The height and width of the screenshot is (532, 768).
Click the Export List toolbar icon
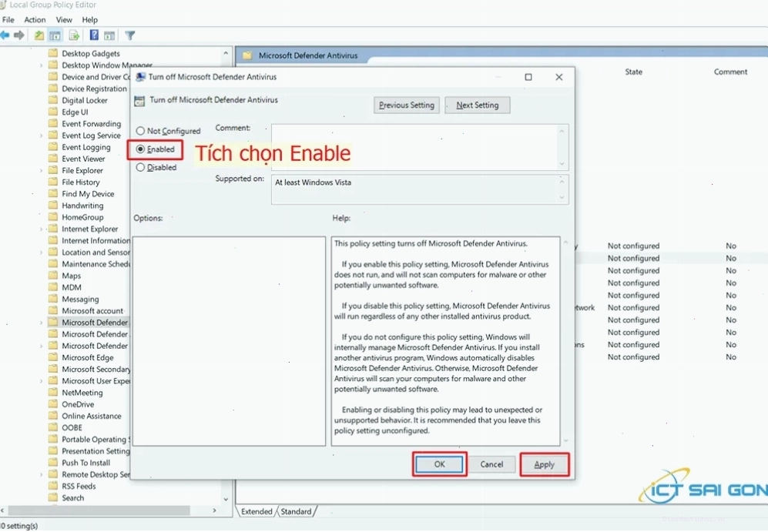[x=75, y=35]
